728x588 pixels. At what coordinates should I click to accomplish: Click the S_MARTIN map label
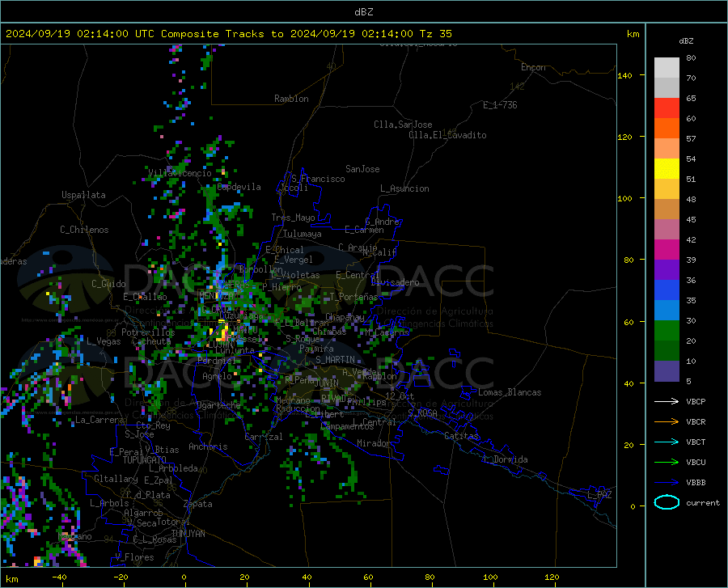point(335,360)
